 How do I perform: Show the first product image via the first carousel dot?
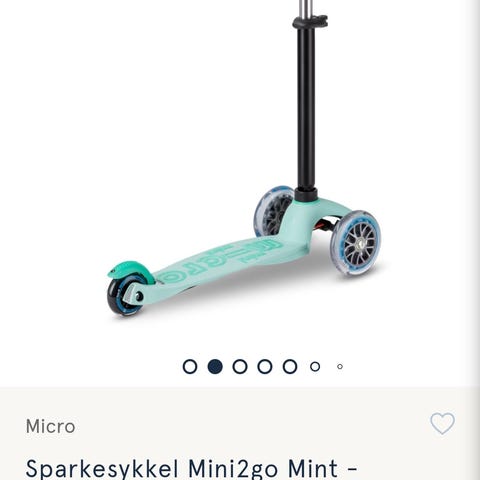click(190, 367)
